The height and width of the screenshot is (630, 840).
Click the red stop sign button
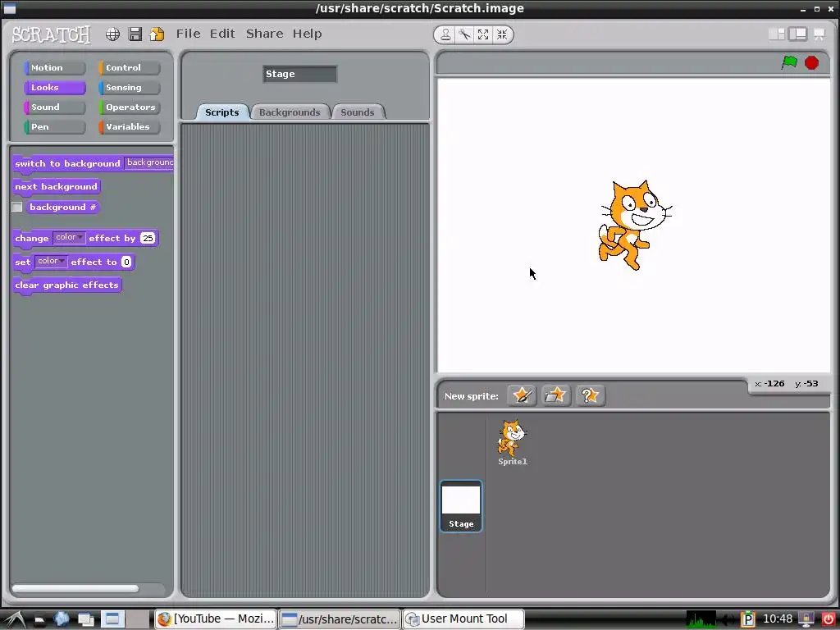tap(811, 62)
